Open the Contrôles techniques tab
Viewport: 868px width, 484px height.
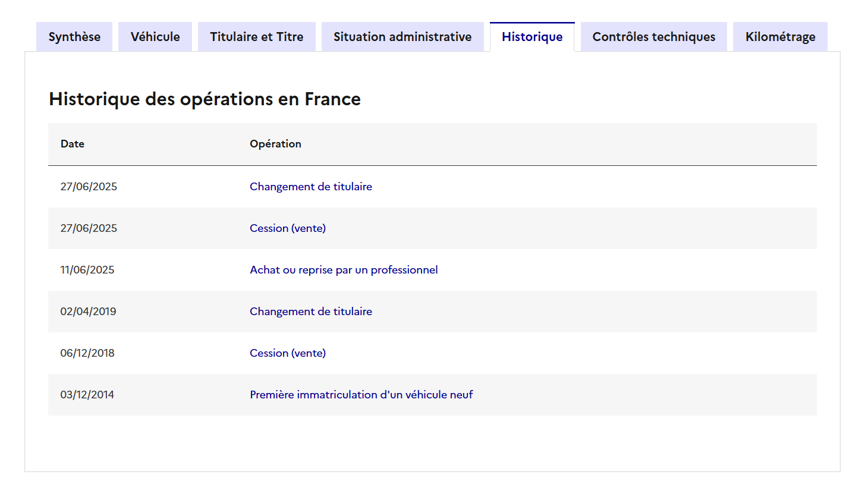pos(653,37)
